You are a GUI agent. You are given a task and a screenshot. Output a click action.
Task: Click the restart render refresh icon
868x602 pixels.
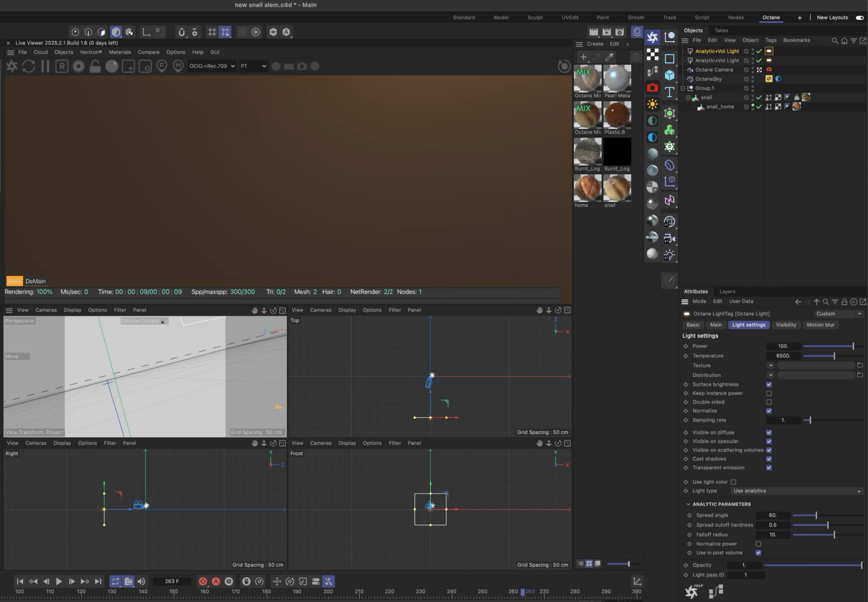click(29, 66)
